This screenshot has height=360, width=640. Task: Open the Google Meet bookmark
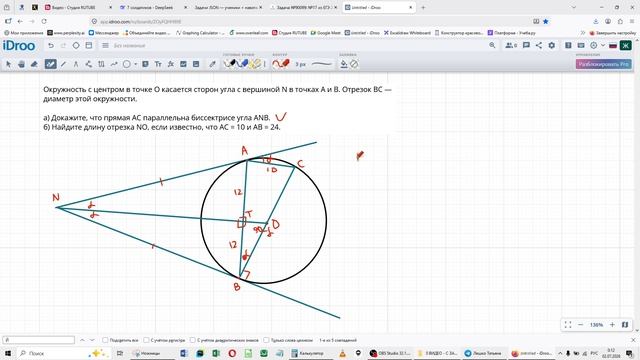325,33
